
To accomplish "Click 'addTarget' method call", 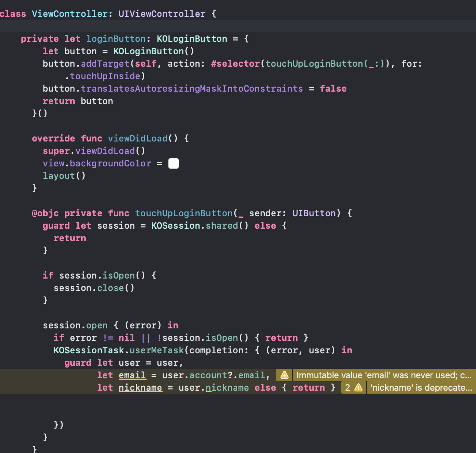I will point(105,64).
